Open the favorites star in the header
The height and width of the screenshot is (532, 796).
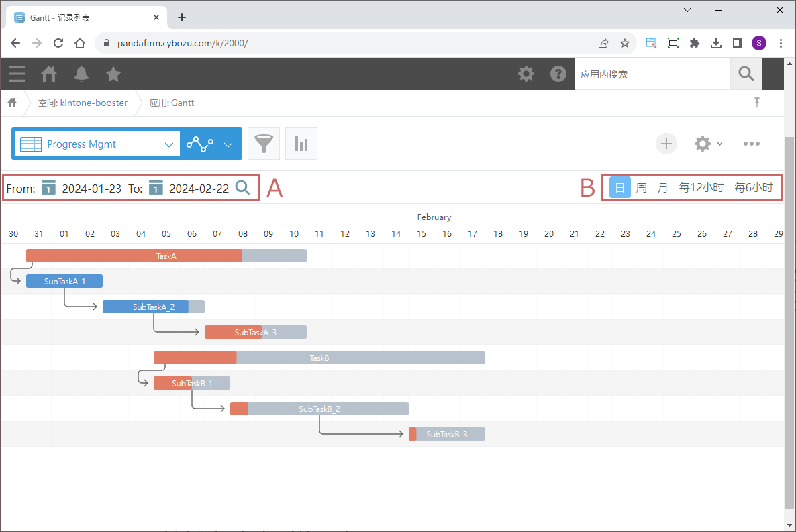click(x=113, y=74)
